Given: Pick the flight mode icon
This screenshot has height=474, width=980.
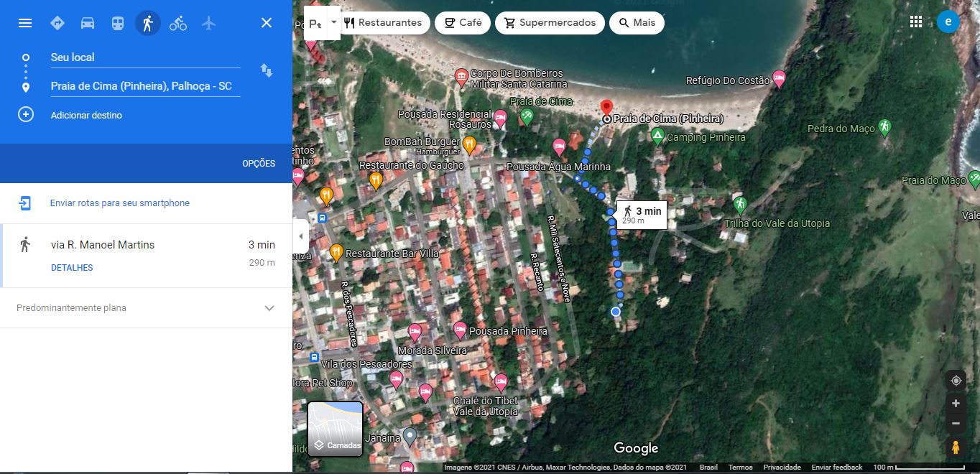Looking at the screenshot, I should pos(208,22).
